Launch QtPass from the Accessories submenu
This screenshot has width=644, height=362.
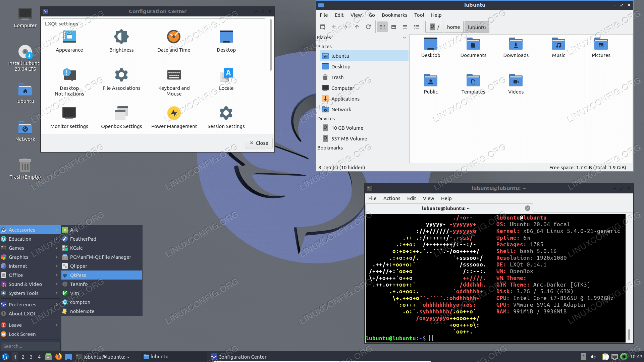102,275
